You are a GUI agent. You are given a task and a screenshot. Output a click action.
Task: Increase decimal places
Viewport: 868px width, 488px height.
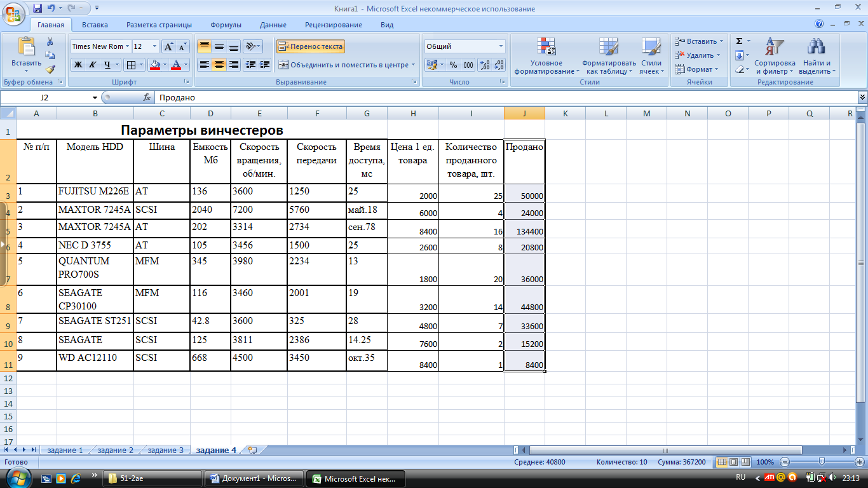[484, 65]
